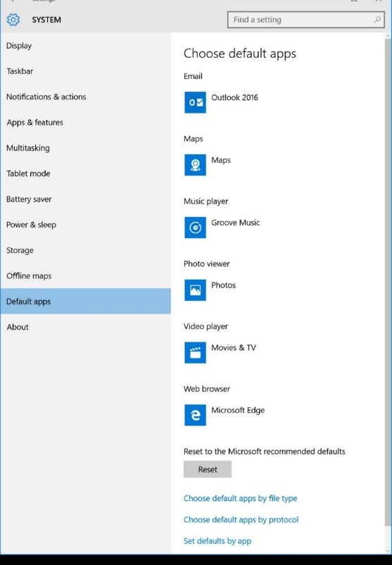
Task: Click the scrollbar down arrow at bottom
Action: click(388, 551)
